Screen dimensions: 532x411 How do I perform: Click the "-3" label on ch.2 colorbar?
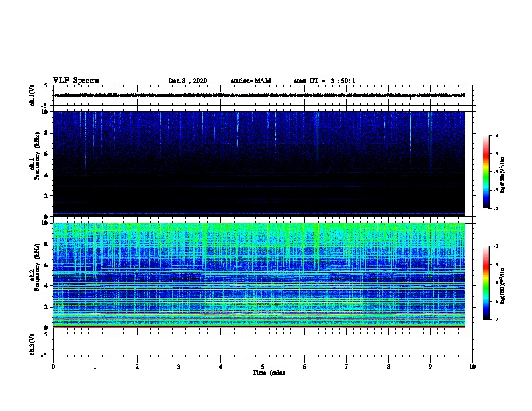point(495,246)
